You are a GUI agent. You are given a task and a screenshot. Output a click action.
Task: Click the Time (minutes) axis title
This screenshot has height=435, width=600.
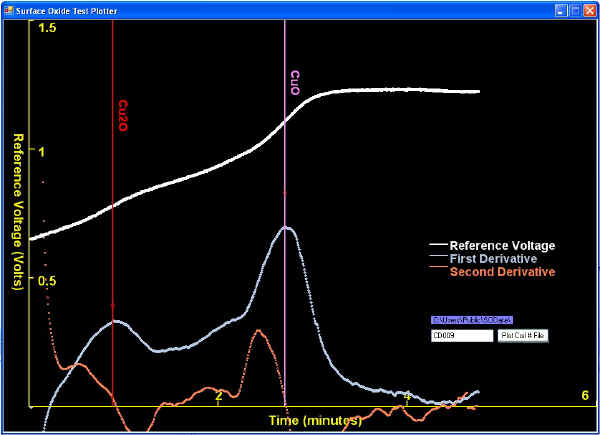click(x=316, y=420)
